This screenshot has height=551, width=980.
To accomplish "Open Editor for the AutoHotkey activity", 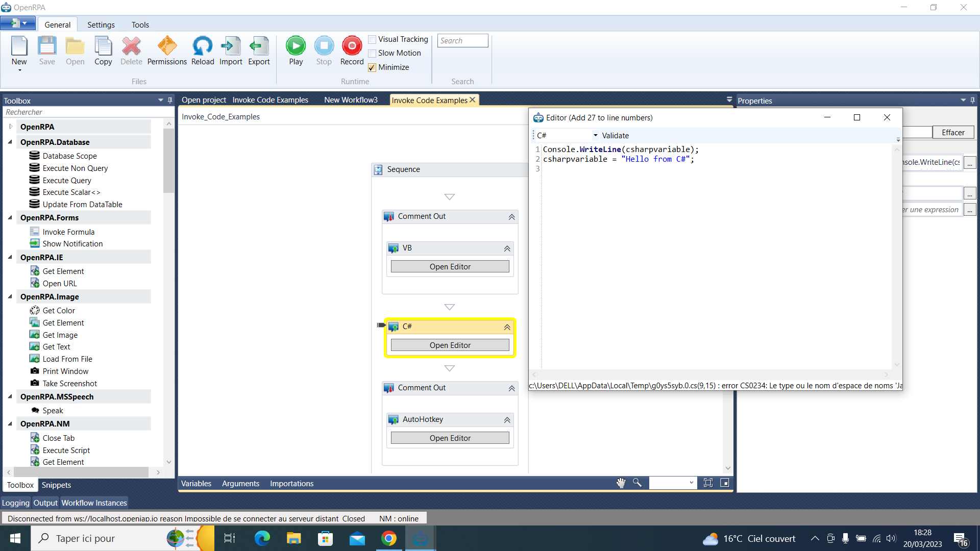I will [x=450, y=438].
